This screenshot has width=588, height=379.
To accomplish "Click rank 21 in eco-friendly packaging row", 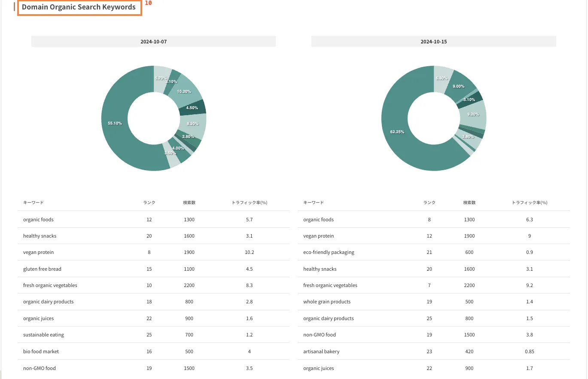I will (x=429, y=252).
